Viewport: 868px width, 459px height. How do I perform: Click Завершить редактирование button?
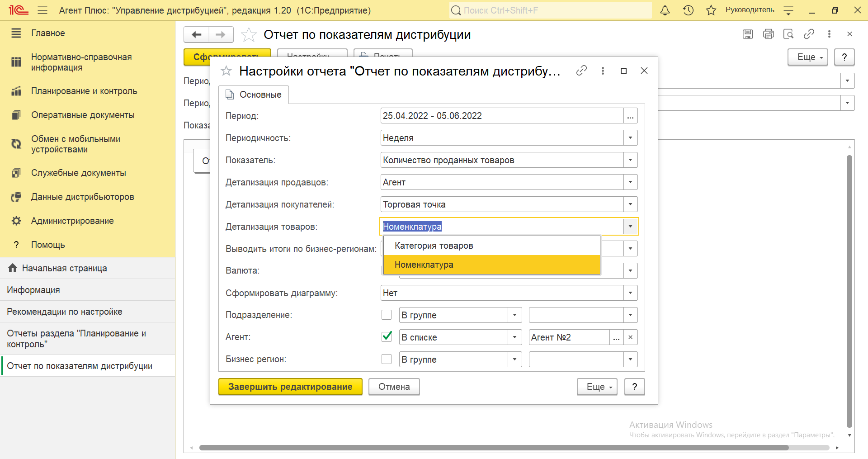[290, 387]
